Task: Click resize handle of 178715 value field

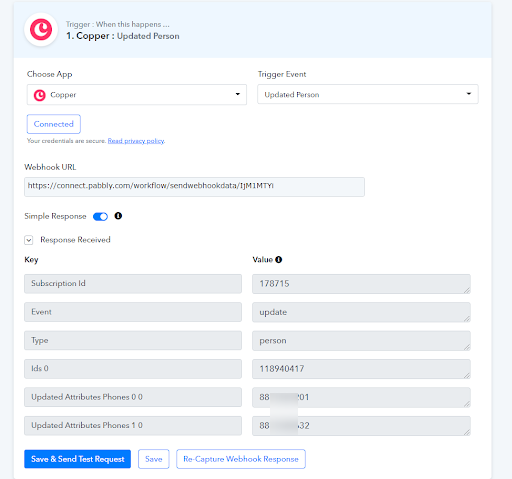Action: click(467, 290)
